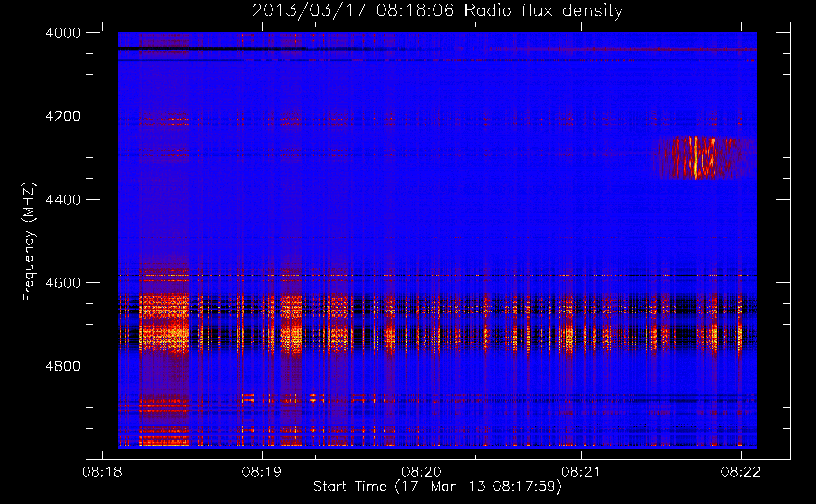
Task: Click the 08:22 time tick label
Action: [x=741, y=472]
